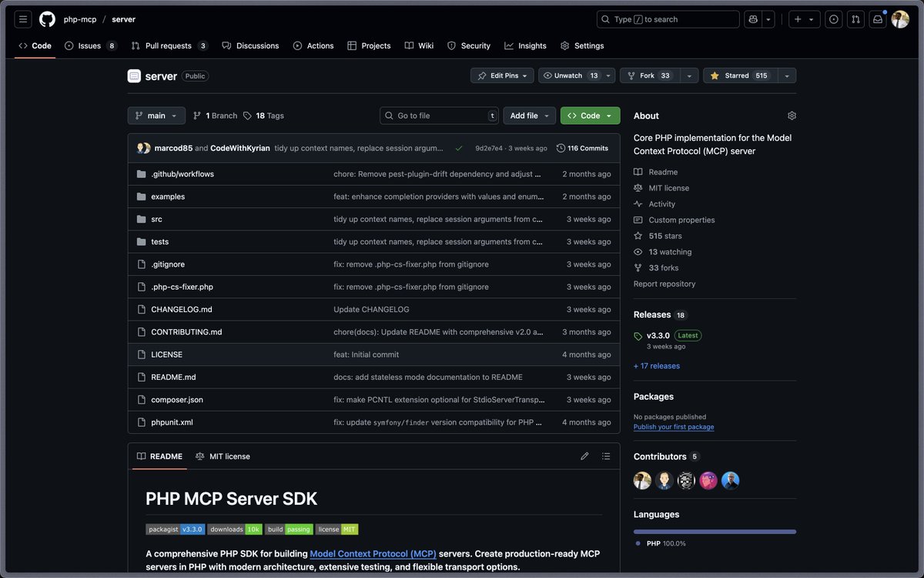Open the repository Settings tab
The height and width of the screenshot is (578, 924).
tap(582, 45)
